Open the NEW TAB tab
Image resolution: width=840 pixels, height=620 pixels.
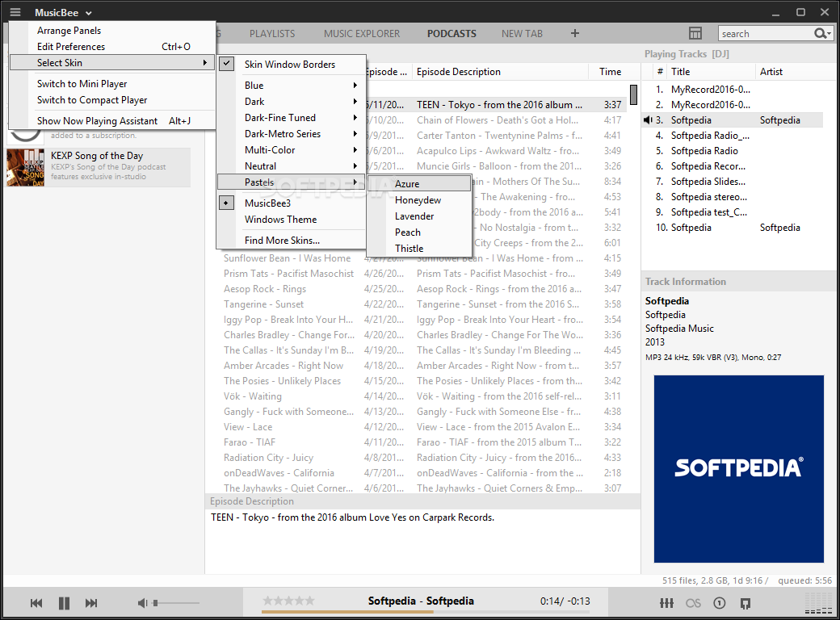(x=522, y=33)
